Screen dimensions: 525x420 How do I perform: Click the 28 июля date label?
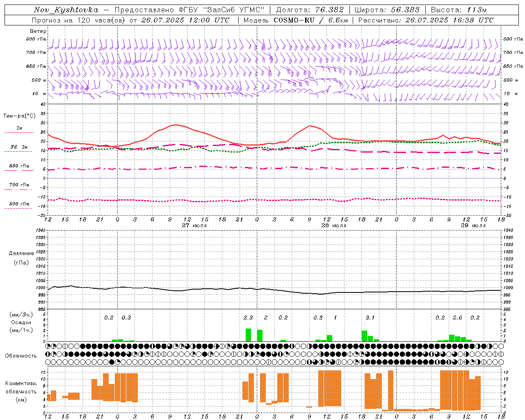coord(334,226)
